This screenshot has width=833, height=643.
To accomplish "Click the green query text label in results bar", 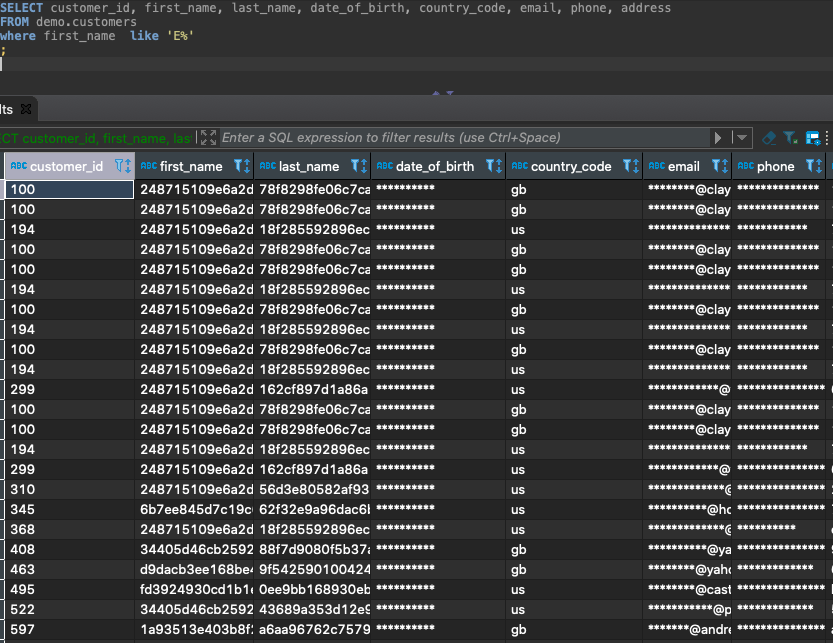I will point(96,138).
